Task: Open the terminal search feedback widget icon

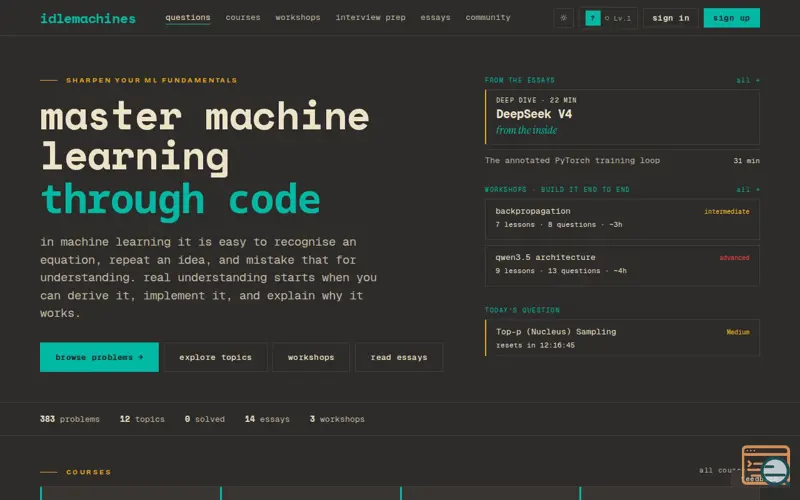Action: click(x=765, y=465)
